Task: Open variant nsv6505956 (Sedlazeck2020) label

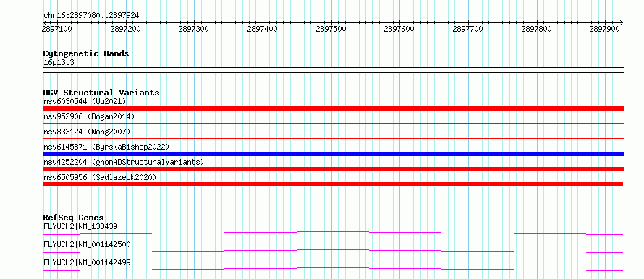Action: [x=100, y=177]
